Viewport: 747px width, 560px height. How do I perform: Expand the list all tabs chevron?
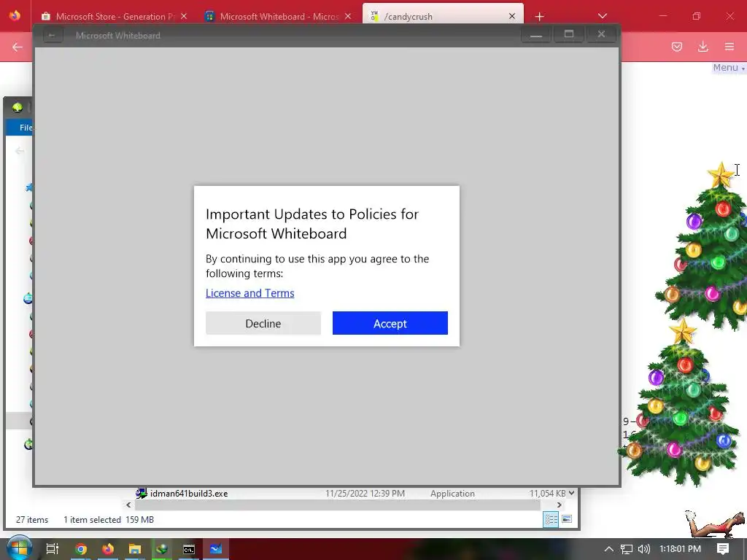602,16
